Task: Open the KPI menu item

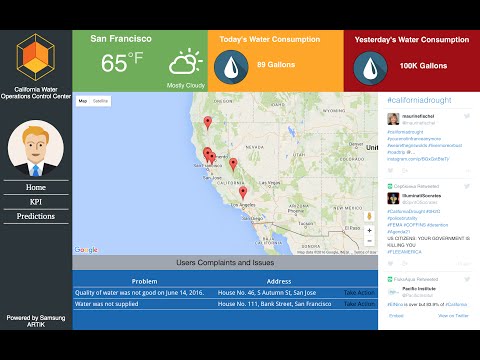Action: pos(36,202)
